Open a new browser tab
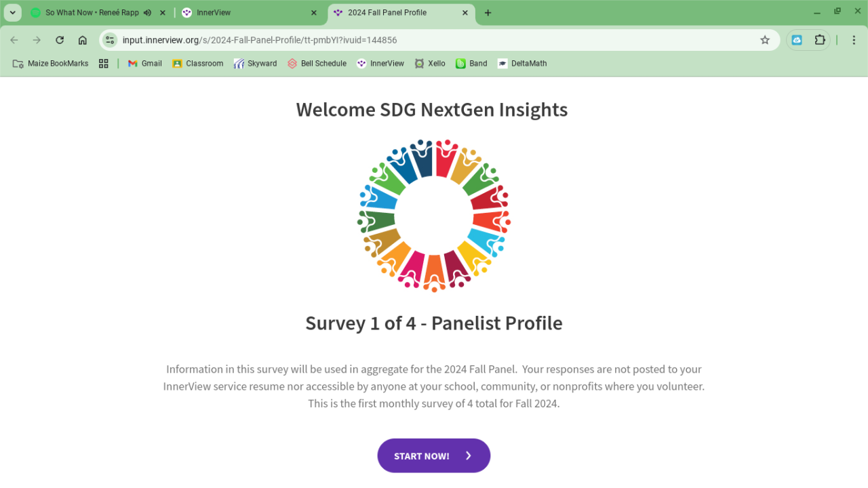Screen dimensions: 868x488 [488, 13]
